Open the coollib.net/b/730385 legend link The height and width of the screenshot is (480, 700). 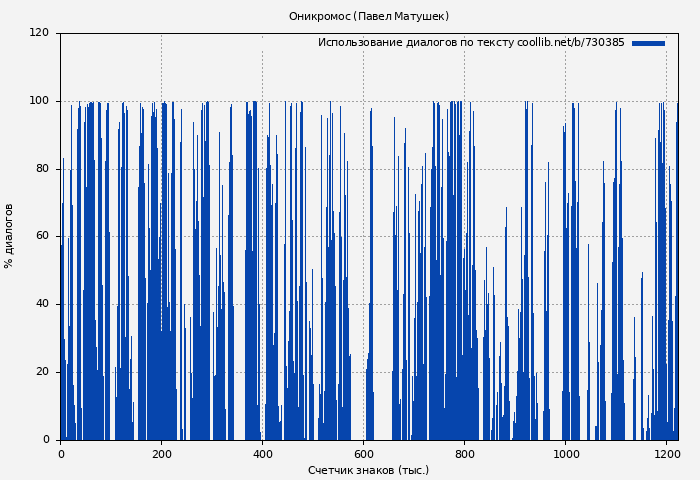coord(570,43)
